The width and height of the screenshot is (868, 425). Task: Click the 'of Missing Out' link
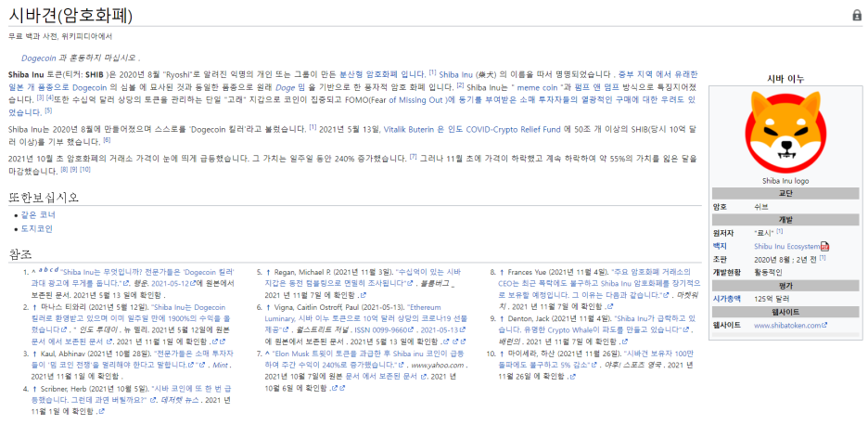click(416, 100)
